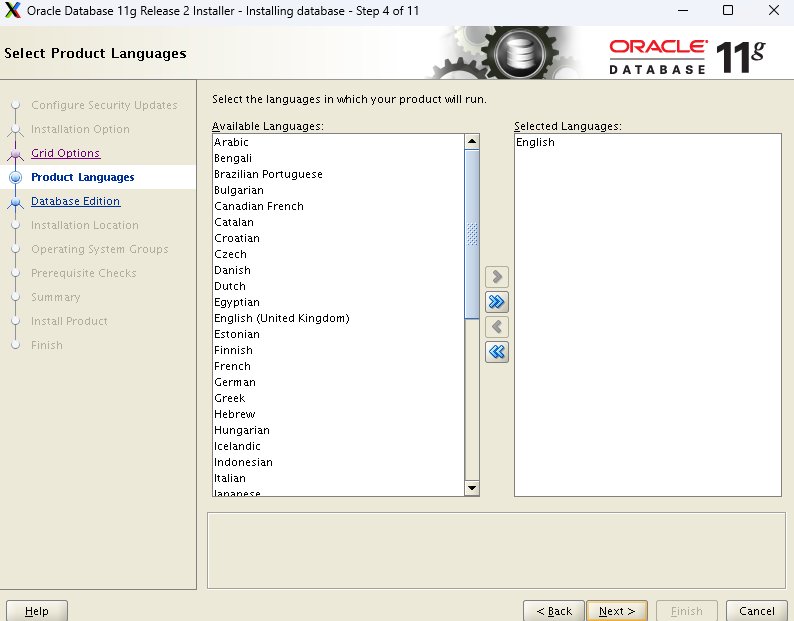
Task: Select English (United Kingdom) entry
Action: [x=338, y=318]
